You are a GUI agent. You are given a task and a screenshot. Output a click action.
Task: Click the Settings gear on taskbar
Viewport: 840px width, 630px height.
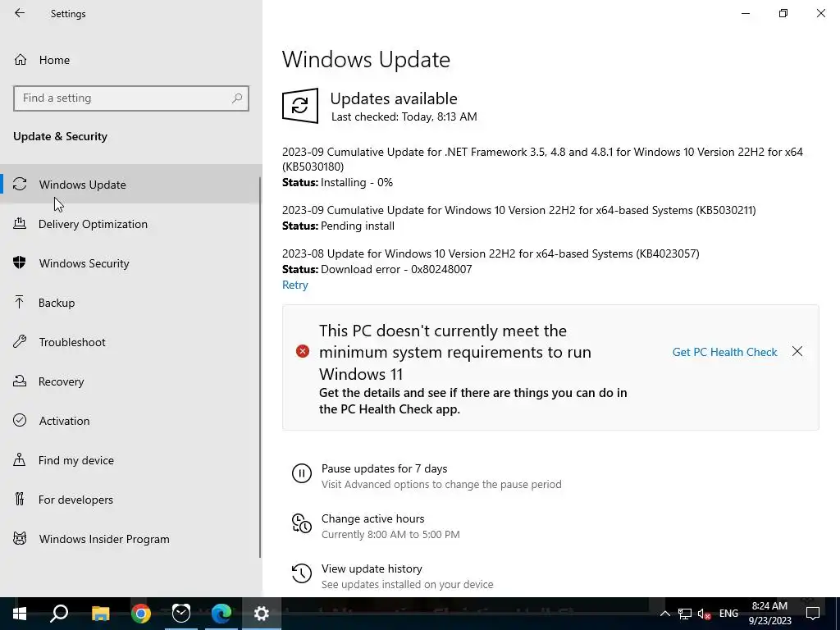click(x=262, y=614)
